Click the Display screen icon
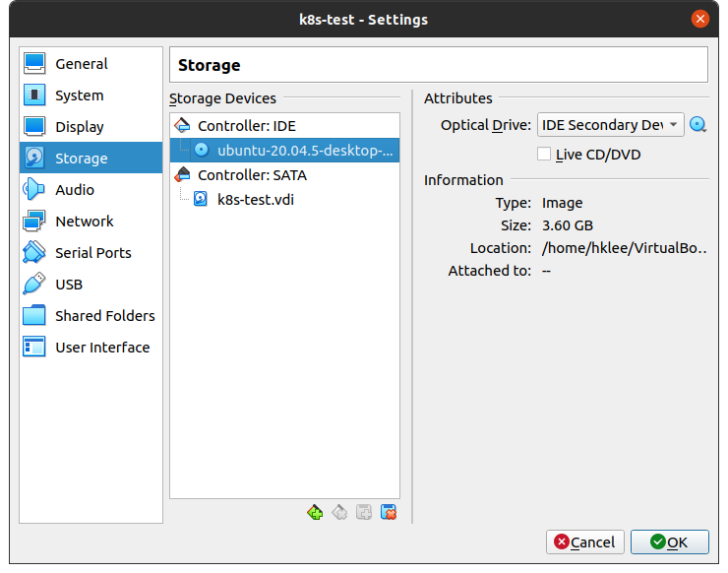 pyautogui.click(x=34, y=126)
